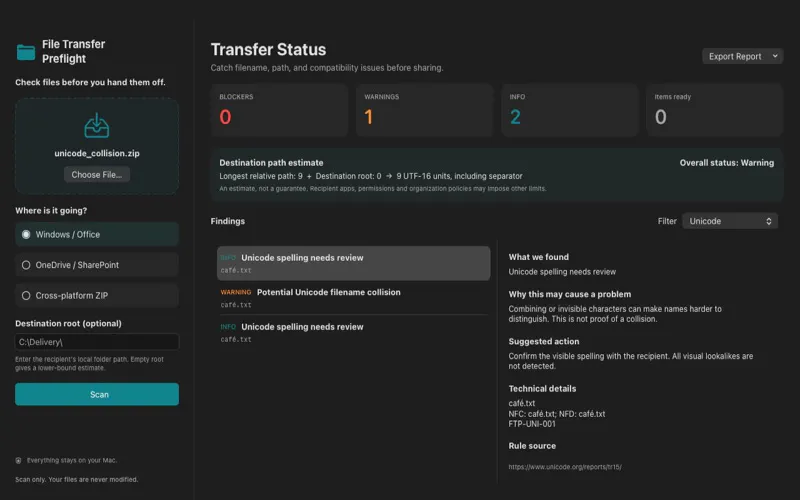This screenshot has height=500, width=800.
Task: Open the Export Report dropdown
Action: tap(742, 56)
